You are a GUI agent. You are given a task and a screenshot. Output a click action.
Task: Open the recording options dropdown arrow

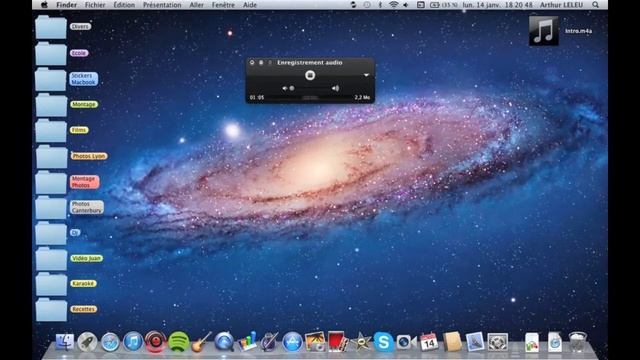366,75
